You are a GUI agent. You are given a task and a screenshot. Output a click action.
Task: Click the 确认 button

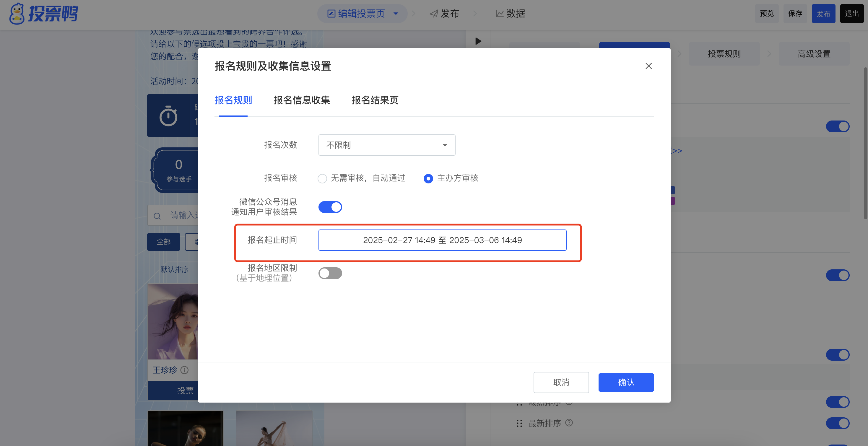click(x=626, y=382)
